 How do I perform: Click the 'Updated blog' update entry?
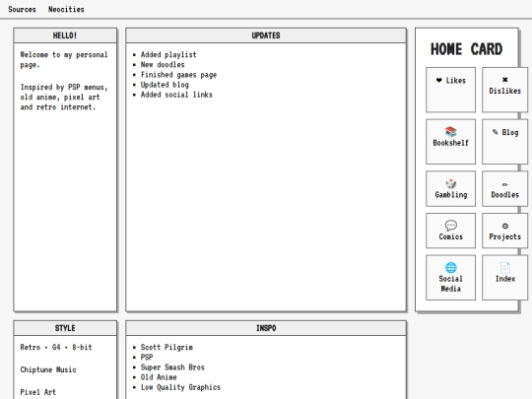point(165,85)
